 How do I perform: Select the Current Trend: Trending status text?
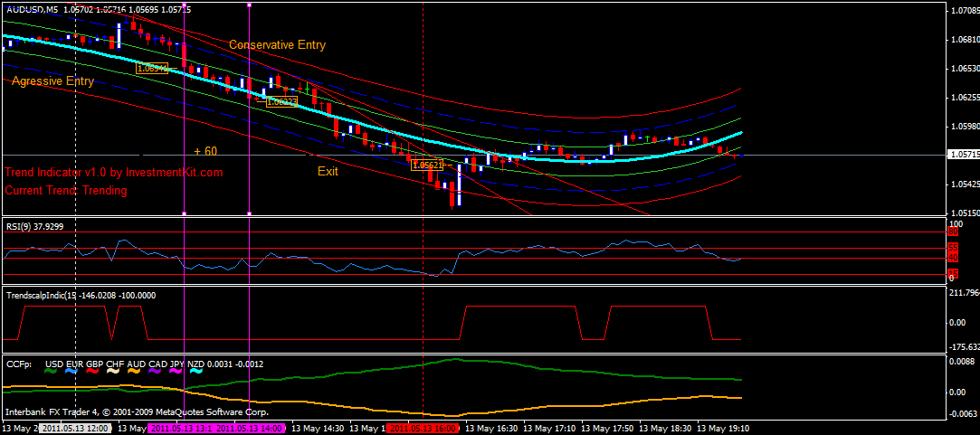tap(66, 191)
